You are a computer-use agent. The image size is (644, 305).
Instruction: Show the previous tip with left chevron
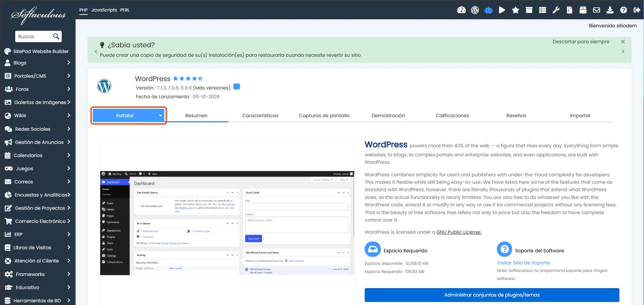[x=96, y=52]
